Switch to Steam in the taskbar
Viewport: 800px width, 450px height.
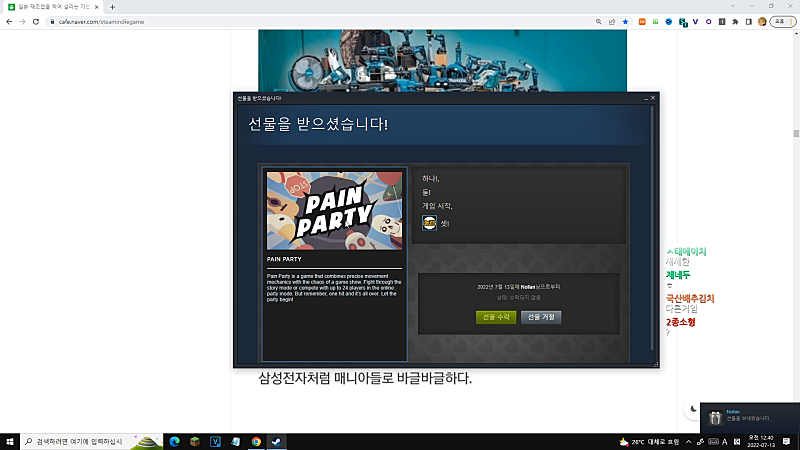[277, 441]
